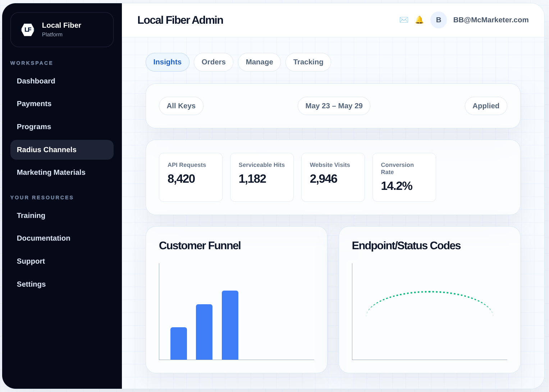
Task: Click the shortest Customer Funnel bar
Action: click(x=179, y=343)
